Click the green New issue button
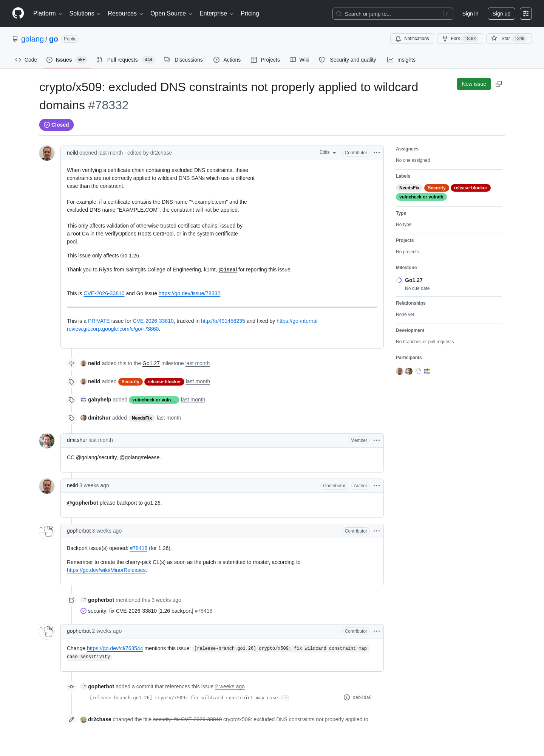 (x=474, y=84)
